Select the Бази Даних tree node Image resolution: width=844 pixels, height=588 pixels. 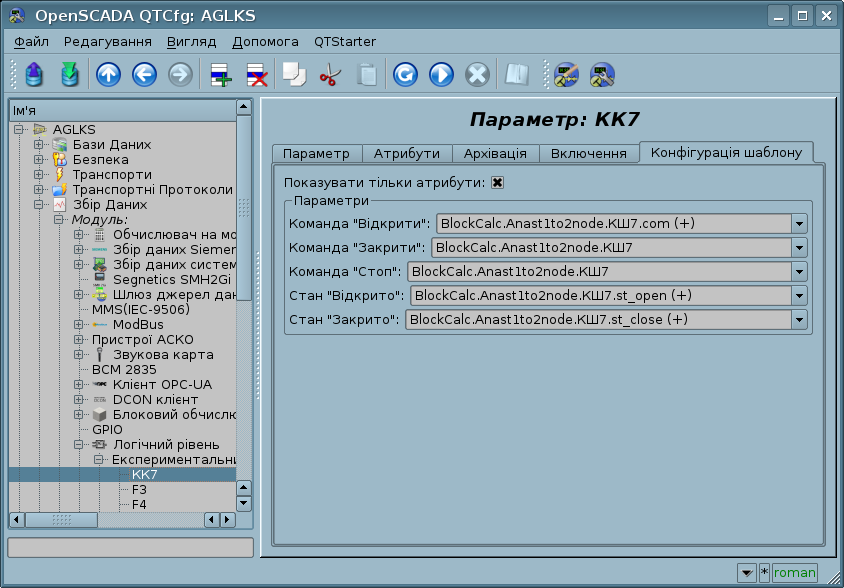pos(111,144)
